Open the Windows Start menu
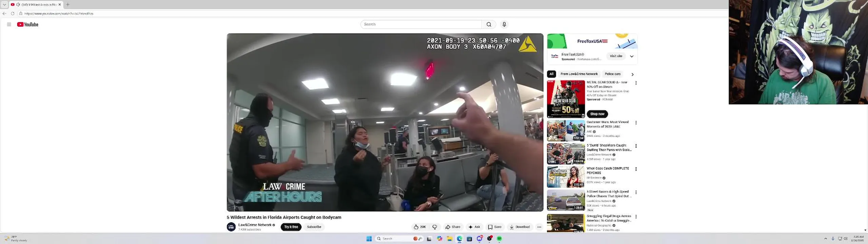 [369, 239]
